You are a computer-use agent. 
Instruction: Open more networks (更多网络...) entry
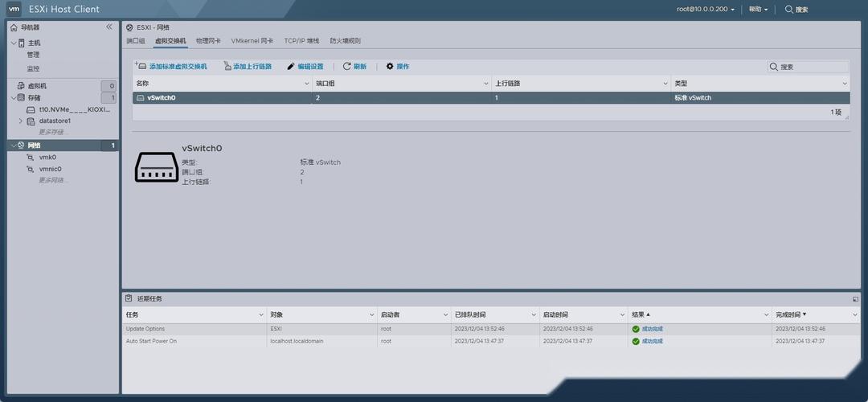52,181
